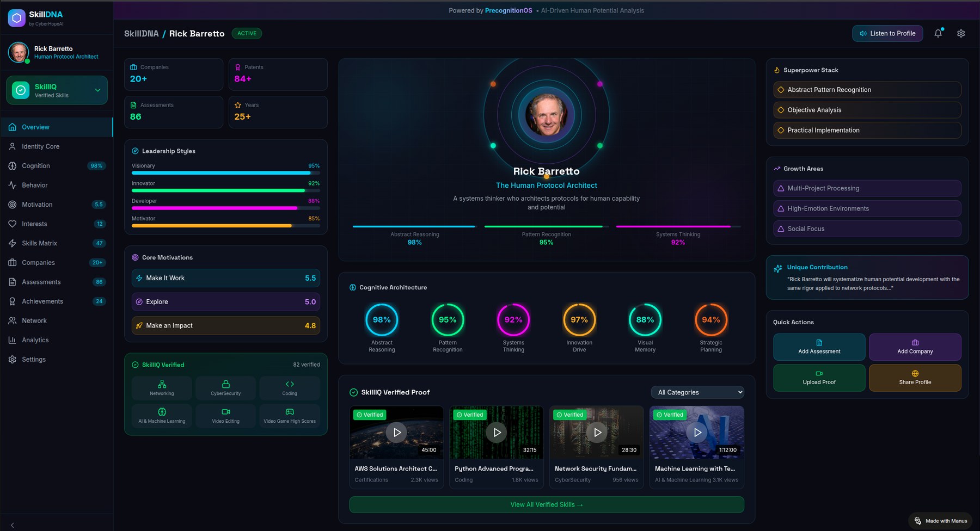Viewport: 980px width, 531px height.
Task: Click View All Verified Skills button
Action: coord(546,505)
